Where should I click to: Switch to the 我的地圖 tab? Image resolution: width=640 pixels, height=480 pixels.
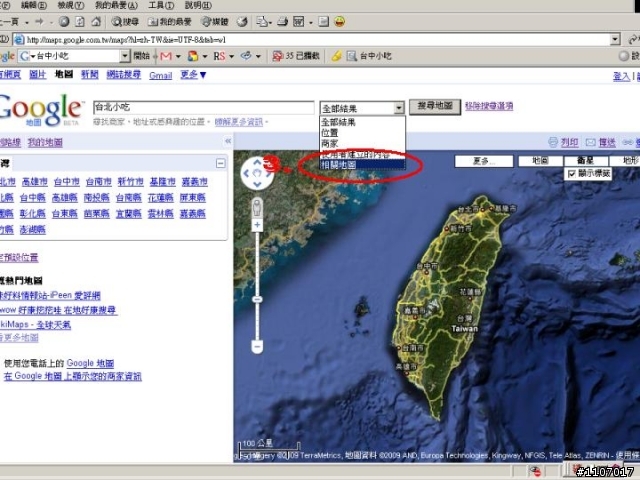click(45, 142)
